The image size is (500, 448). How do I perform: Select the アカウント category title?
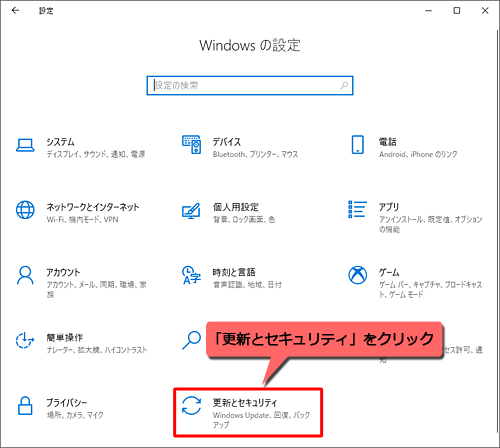click(63, 272)
